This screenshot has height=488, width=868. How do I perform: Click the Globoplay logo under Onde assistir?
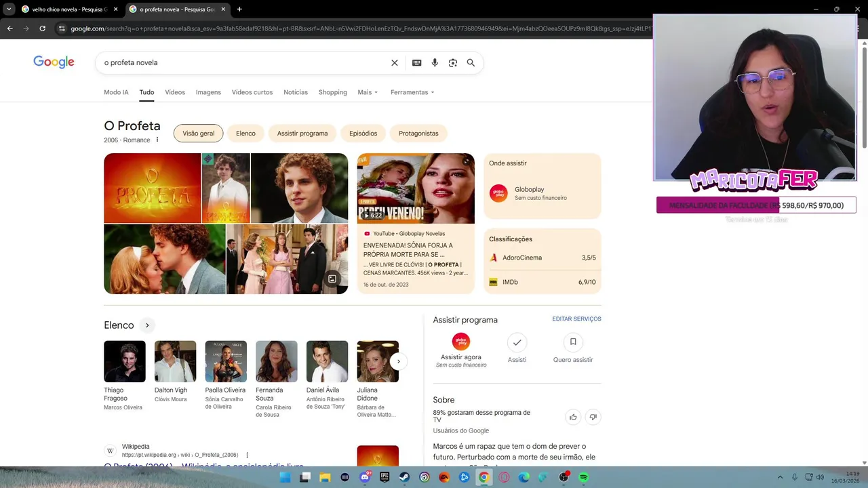498,193
